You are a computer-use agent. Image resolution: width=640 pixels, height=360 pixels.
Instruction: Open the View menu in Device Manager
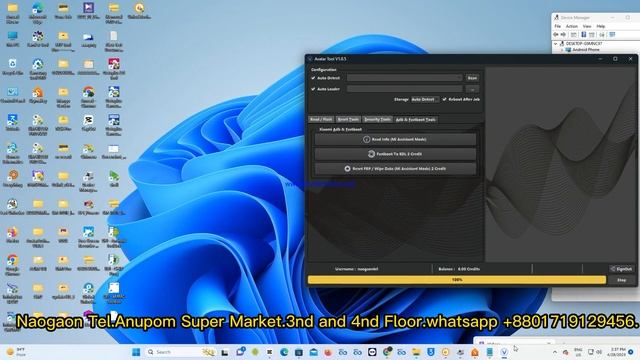pos(587,26)
